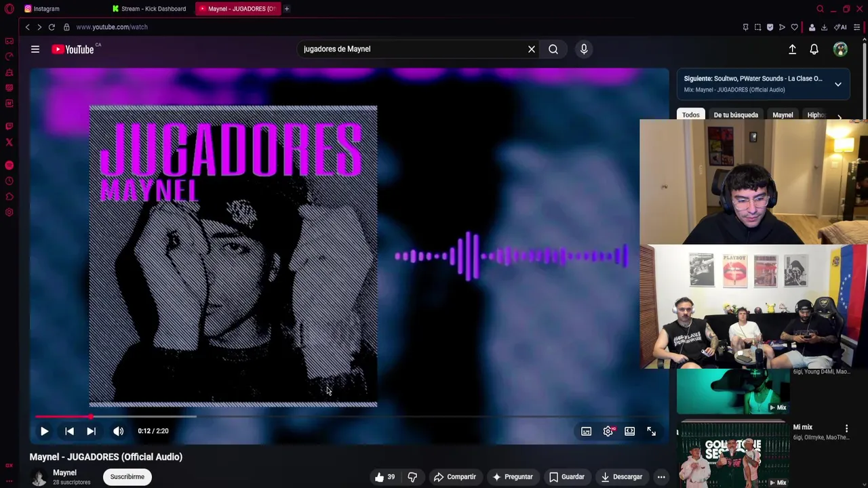Select the Todos filter chip

point(691,115)
